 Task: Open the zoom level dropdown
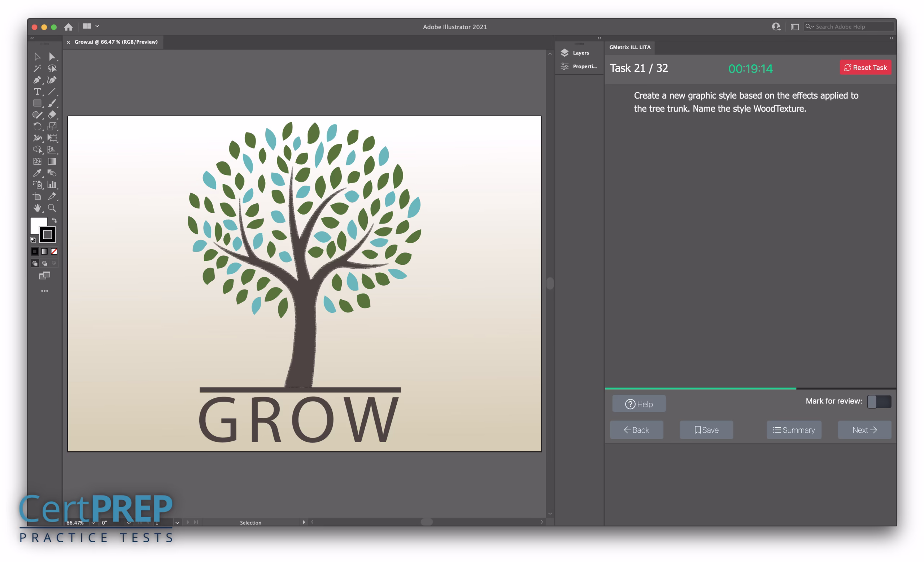pos(93,523)
